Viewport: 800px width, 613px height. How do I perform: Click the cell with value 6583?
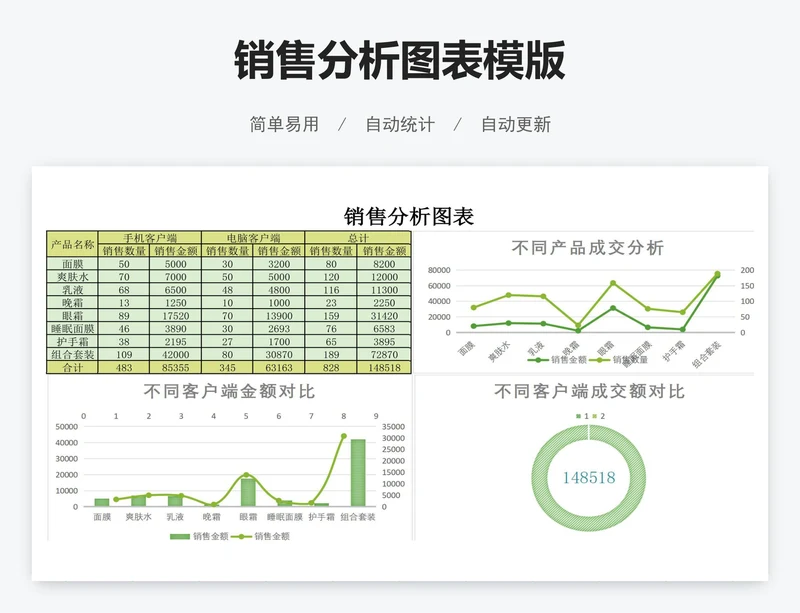coord(384,329)
